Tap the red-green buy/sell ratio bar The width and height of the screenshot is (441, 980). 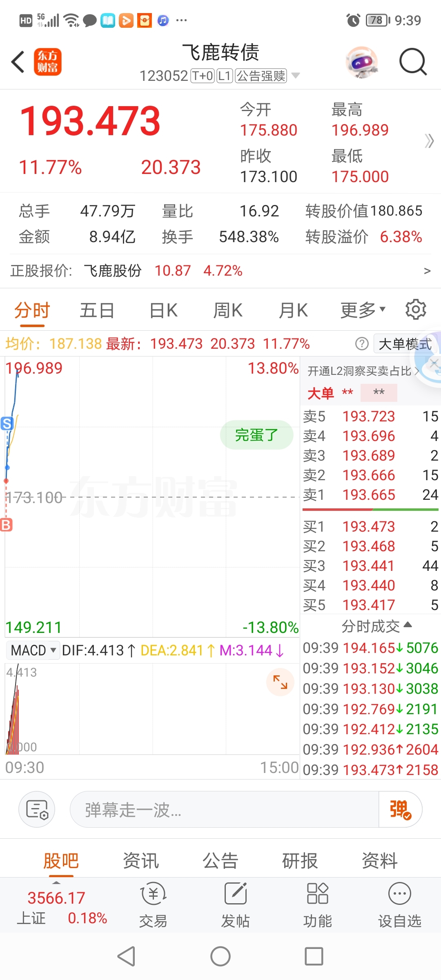tap(370, 510)
